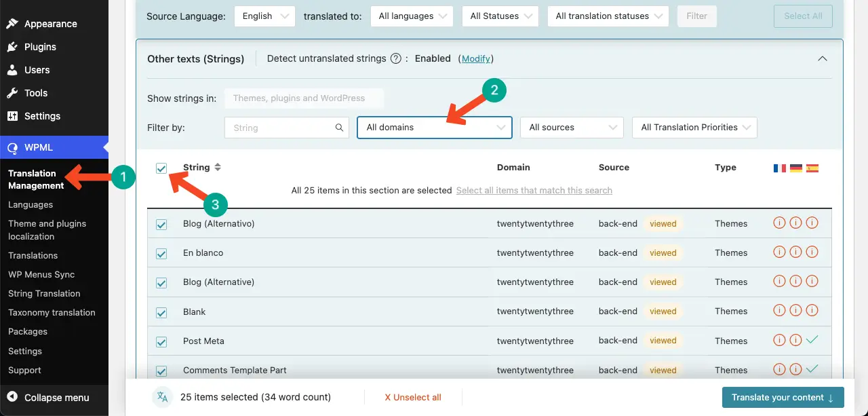Sort by the String column arrows
Viewport: 868px width, 416px height.
[218, 167]
